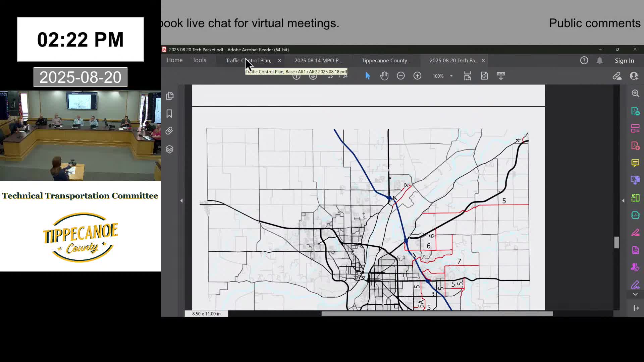This screenshot has height=362, width=644.
Task: Collapse the left navigation pane arrow
Action: coord(181,201)
